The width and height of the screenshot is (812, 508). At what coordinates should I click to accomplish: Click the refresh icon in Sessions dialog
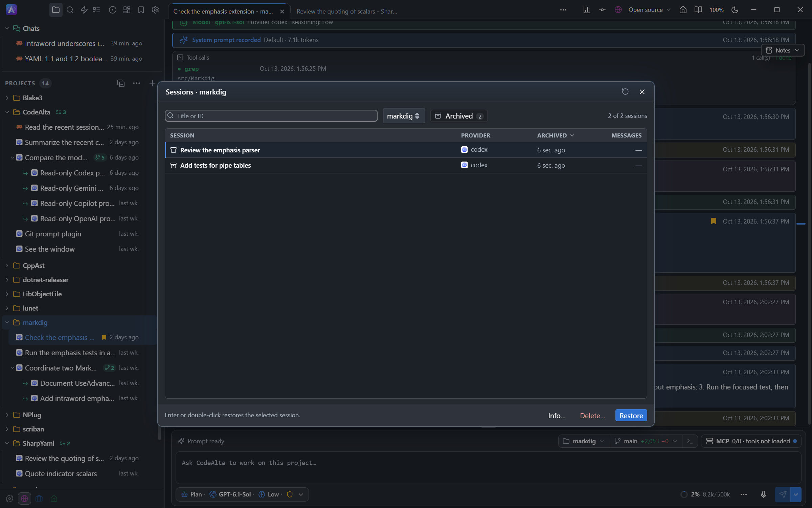coord(625,92)
